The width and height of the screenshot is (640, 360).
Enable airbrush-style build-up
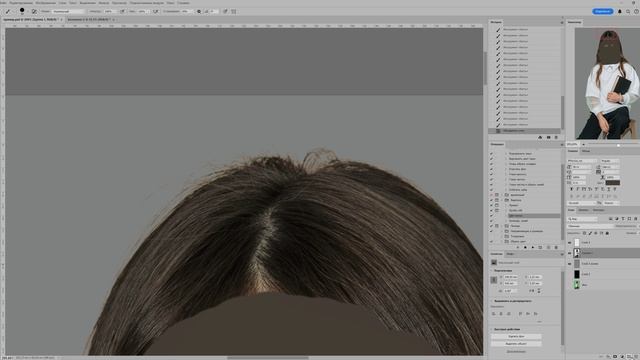pos(156,11)
